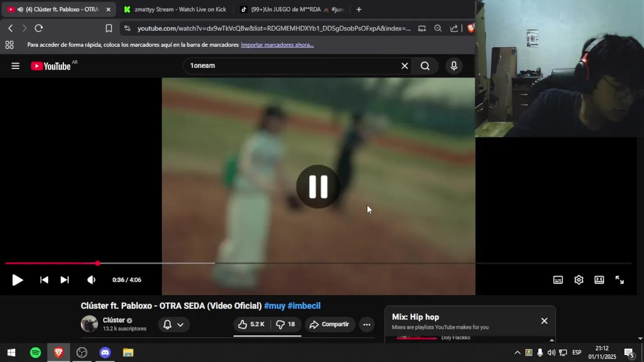Click 'Importar marcadores ahora...' link

(277, 45)
